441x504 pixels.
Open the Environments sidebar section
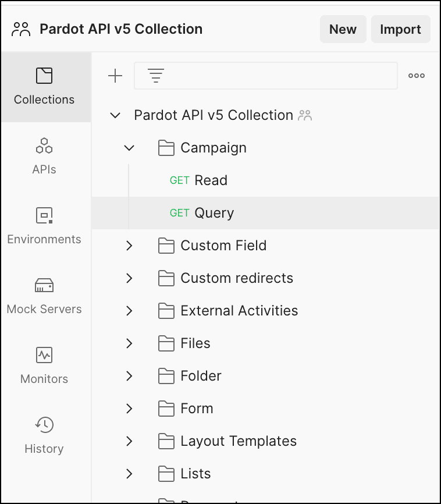(x=44, y=226)
